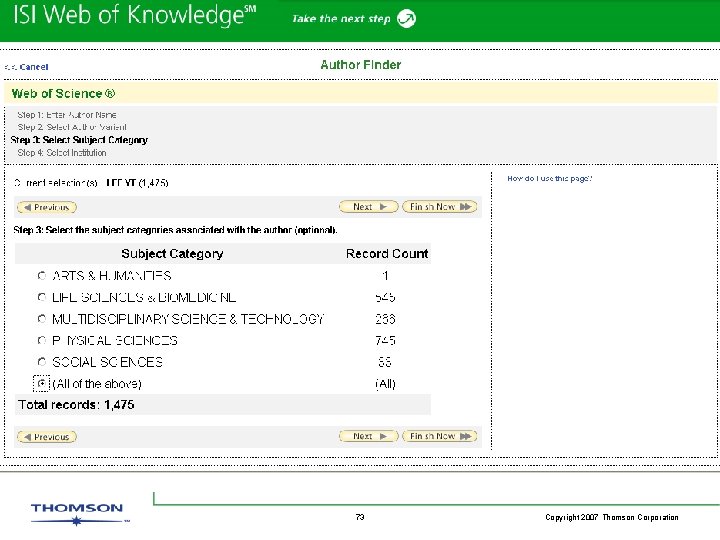Viewport: 720px width, 540px height.
Task: Click the Subject Category column header
Action: tap(172, 254)
